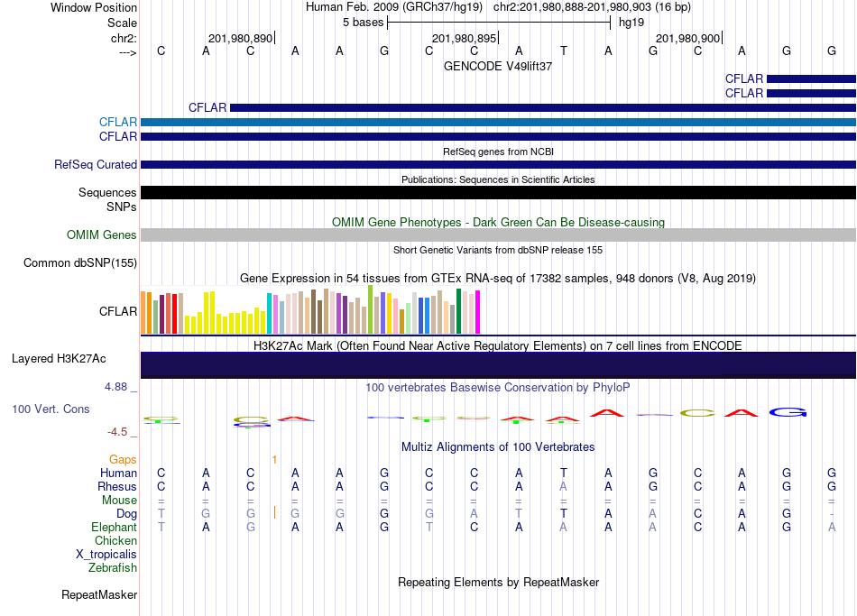Open the light-blue CFLAR transcript label
This screenshot has width=857, height=616.
point(118,122)
